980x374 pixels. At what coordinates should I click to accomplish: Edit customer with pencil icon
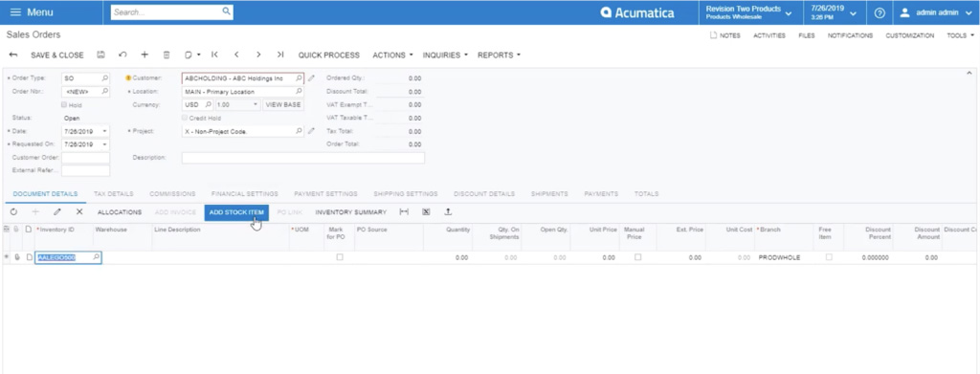coord(311,78)
